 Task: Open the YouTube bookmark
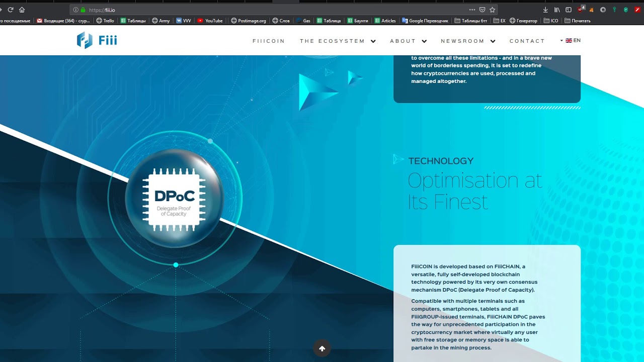[210, 21]
